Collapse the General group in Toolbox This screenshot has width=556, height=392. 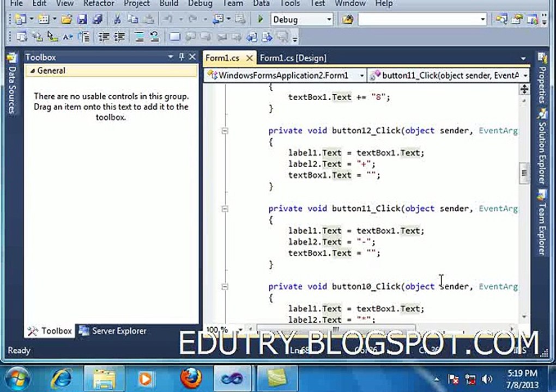[x=33, y=71]
